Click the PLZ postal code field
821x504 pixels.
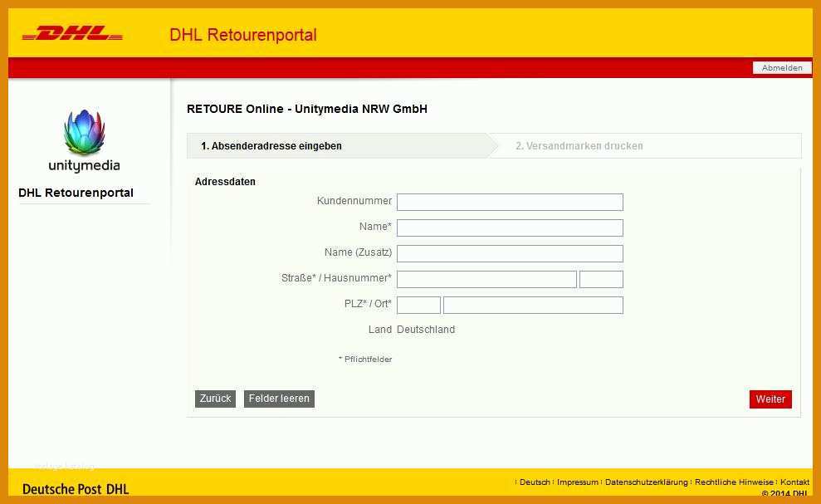coord(418,305)
